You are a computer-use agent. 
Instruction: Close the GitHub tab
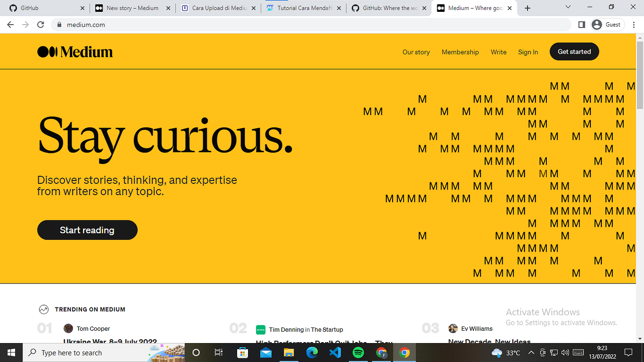click(x=83, y=8)
